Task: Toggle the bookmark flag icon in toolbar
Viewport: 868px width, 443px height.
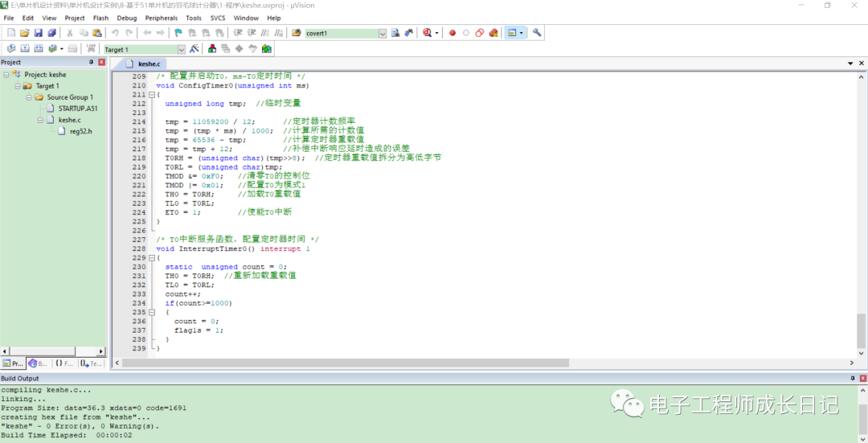Action: [x=178, y=33]
